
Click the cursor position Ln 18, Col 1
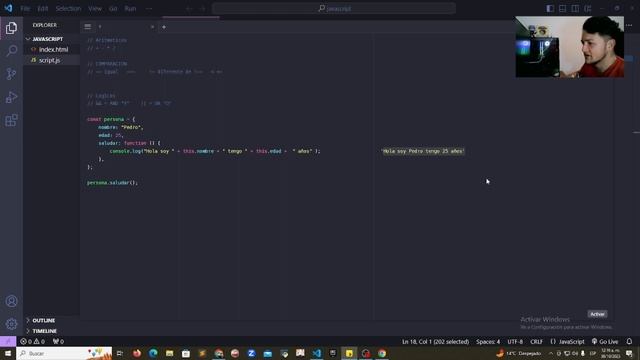pos(435,341)
